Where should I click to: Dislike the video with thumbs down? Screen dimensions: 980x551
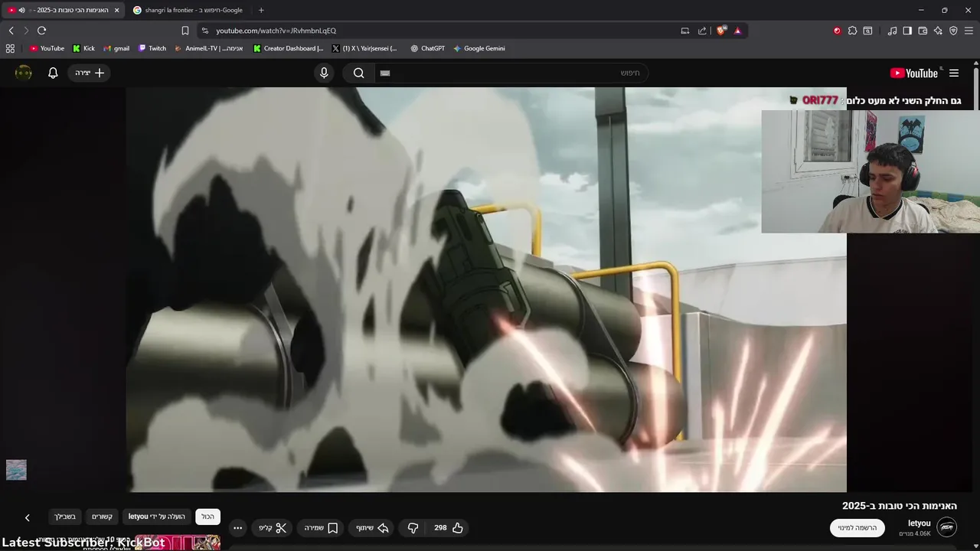(x=413, y=528)
